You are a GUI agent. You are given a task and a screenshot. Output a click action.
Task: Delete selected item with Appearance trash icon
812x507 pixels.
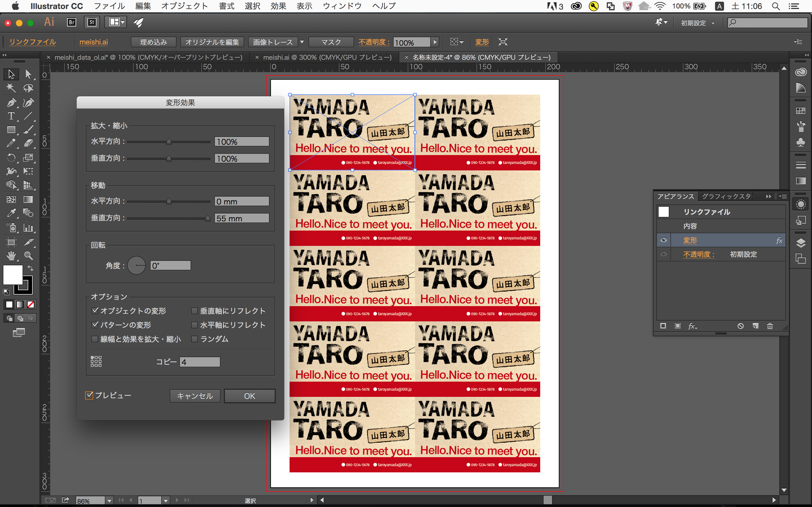(770, 326)
